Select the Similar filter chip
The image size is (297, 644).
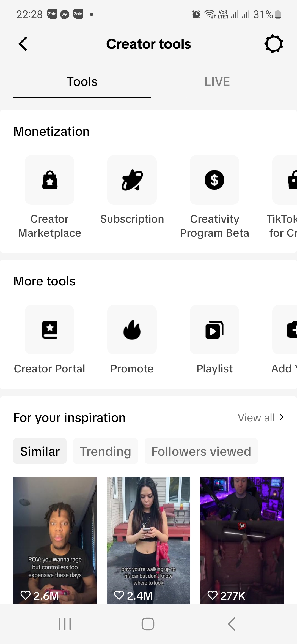pos(40,451)
